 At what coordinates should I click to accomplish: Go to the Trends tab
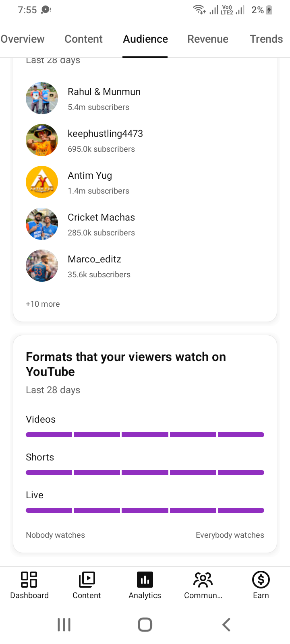coord(266,39)
